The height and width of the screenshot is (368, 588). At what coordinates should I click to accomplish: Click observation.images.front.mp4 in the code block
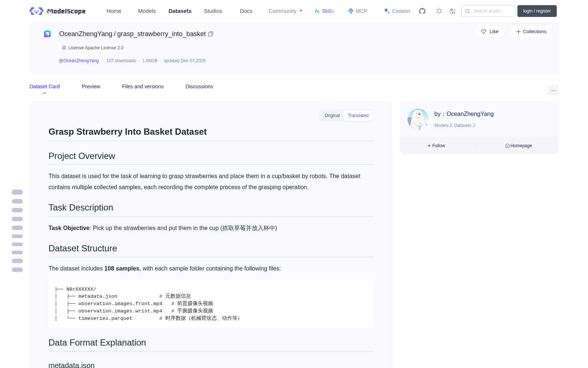coord(120,304)
